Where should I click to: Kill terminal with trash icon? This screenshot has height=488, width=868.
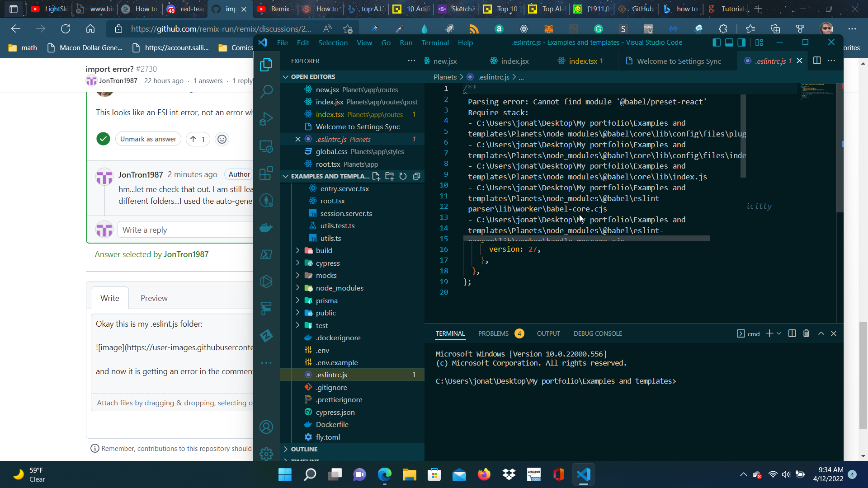click(806, 333)
